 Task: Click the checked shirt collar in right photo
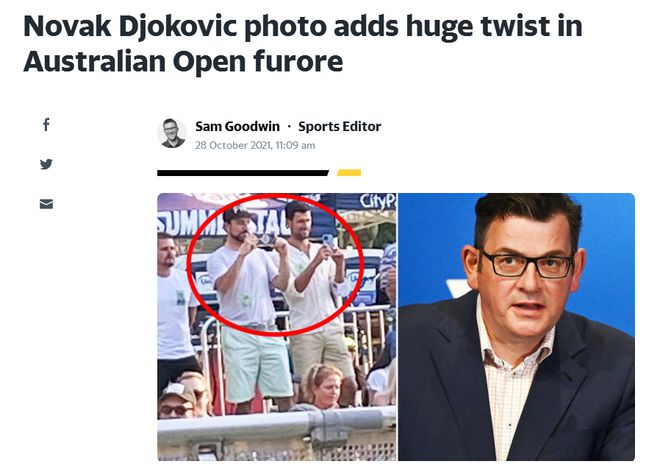tap(514, 349)
